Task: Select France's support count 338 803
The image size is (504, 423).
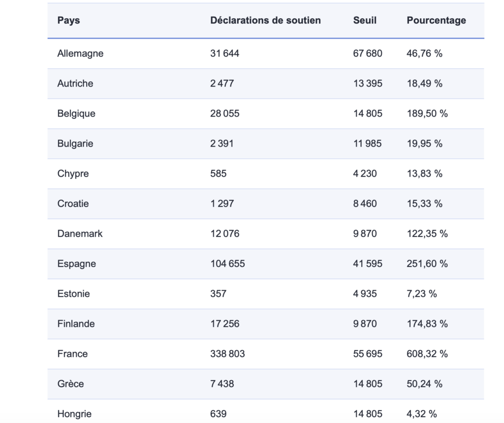Action: point(227,354)
